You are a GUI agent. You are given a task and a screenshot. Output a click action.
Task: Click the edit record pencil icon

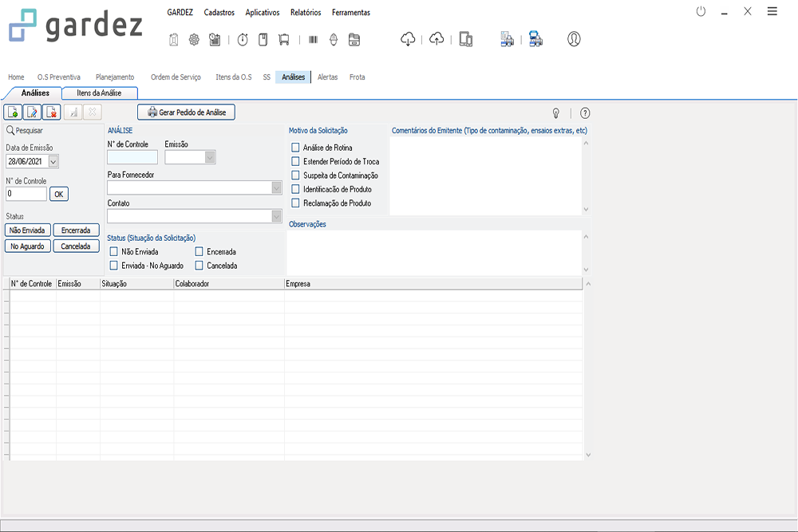click(32, 112)
